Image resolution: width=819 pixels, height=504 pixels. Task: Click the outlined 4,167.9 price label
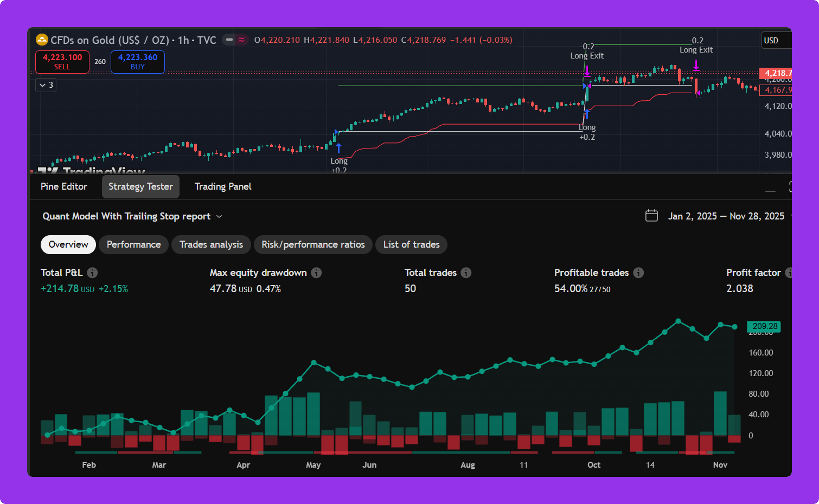click(x=776, y=90)
